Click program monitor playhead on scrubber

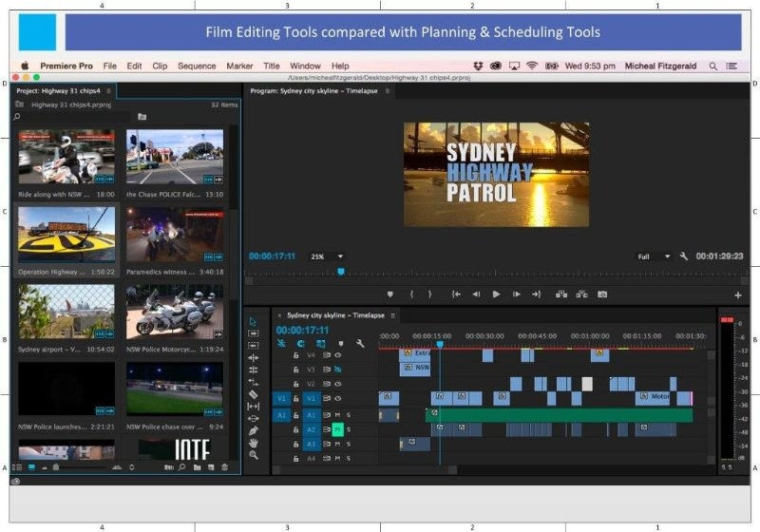341,272
